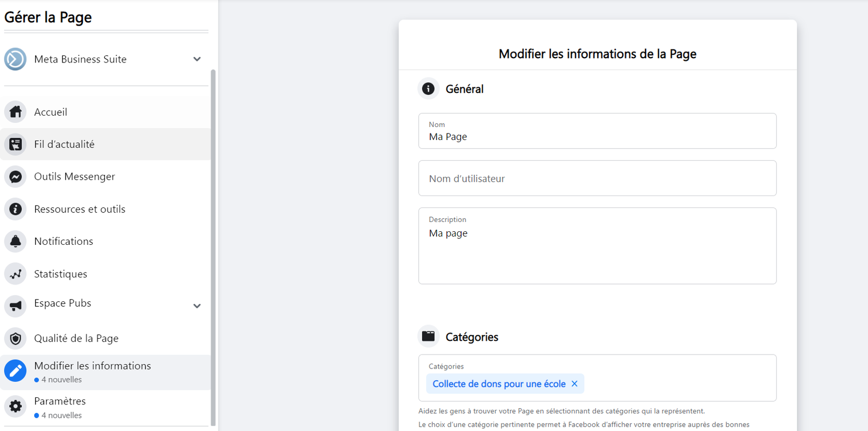Click the sidebar vertical scrollbar

(213, 244)
